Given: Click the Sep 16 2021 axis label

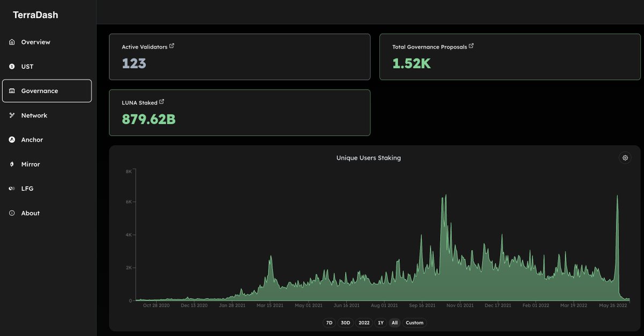Looking at the screenshot, I should pyautogui.click(x=422, y=305).
